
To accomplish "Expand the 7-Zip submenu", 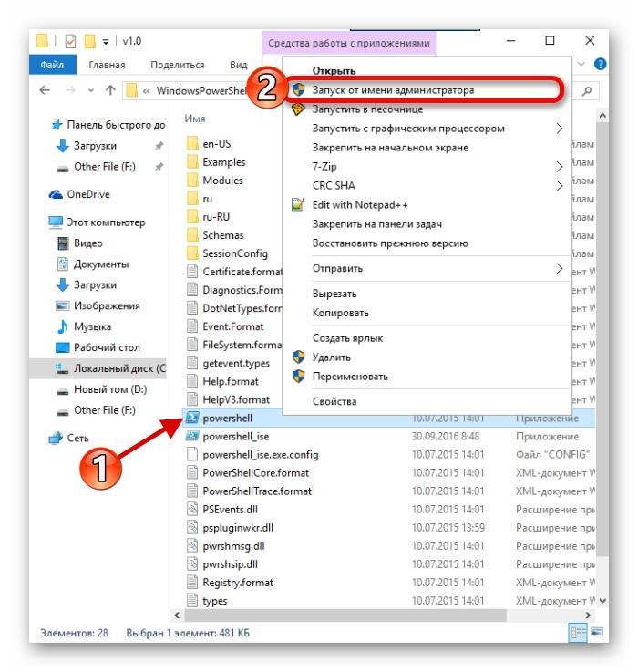I will [x=559, y=166].
